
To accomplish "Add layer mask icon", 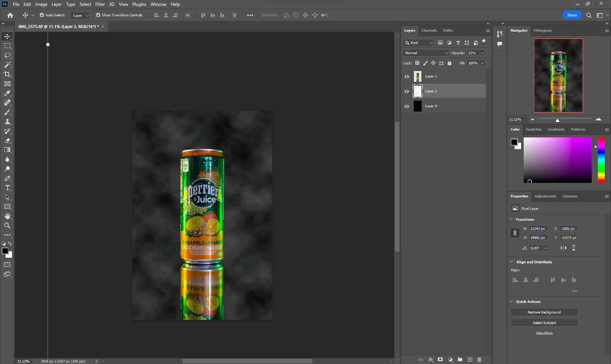I will point(440,359).
